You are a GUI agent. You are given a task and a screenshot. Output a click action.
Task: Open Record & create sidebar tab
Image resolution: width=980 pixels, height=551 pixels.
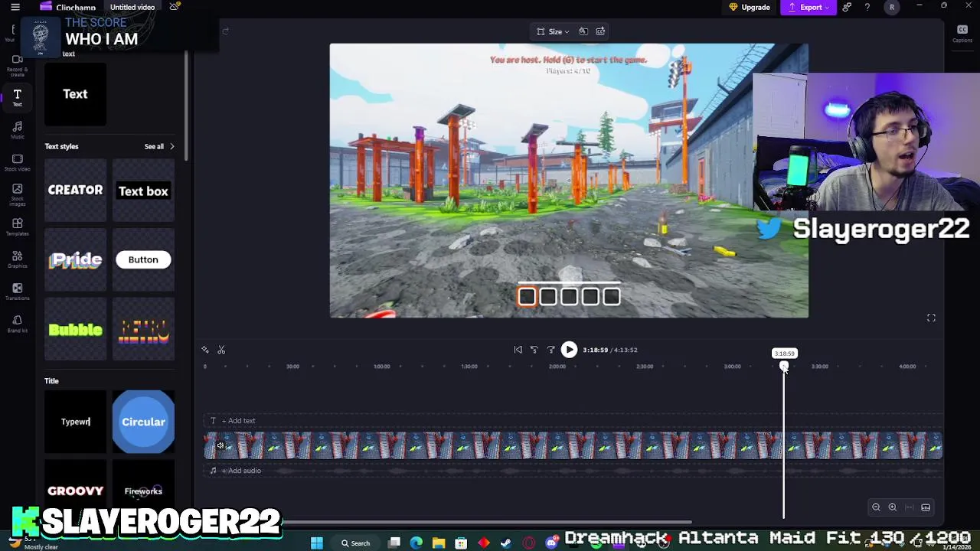tap(17, 64)
